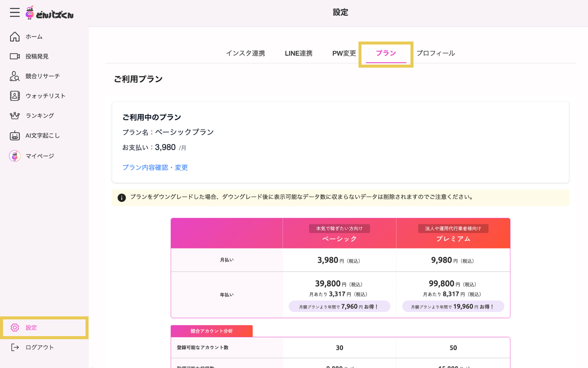Click the ログアウト exit arrow icon
588x368 pixels.
pyautogui.click(x=14, y=347)
